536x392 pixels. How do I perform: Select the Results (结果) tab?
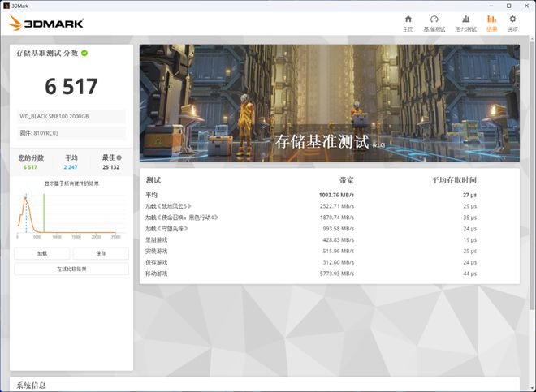(x=491, y=24)
